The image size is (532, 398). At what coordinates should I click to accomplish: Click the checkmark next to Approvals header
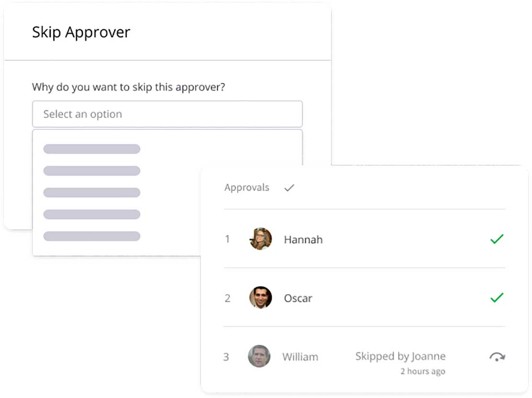[289, 188]
